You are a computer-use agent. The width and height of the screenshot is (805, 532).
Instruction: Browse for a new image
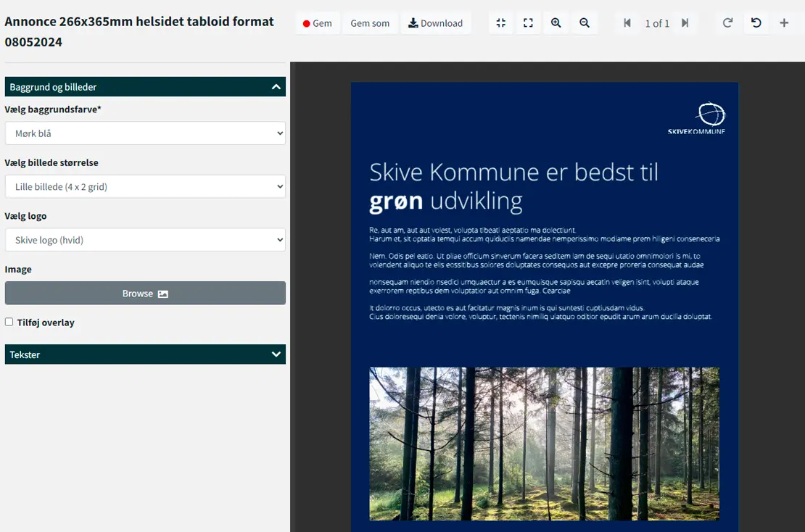(145, 294)
